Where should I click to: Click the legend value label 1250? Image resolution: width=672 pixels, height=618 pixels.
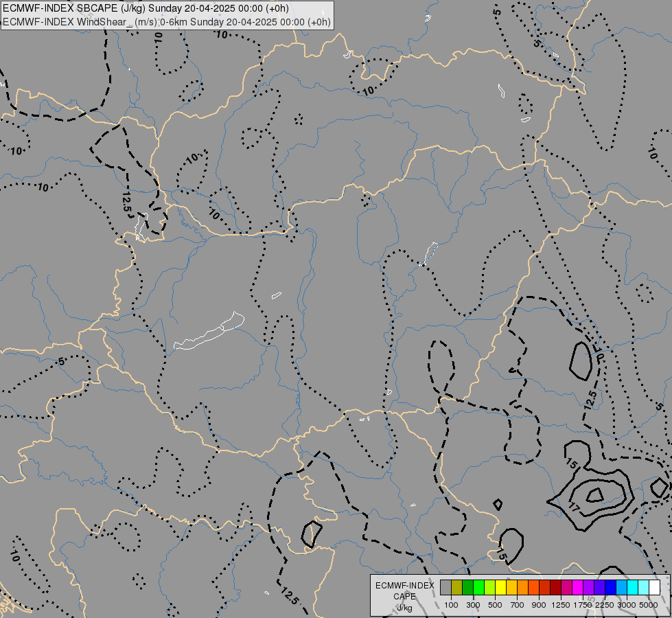tap(561, 605)
